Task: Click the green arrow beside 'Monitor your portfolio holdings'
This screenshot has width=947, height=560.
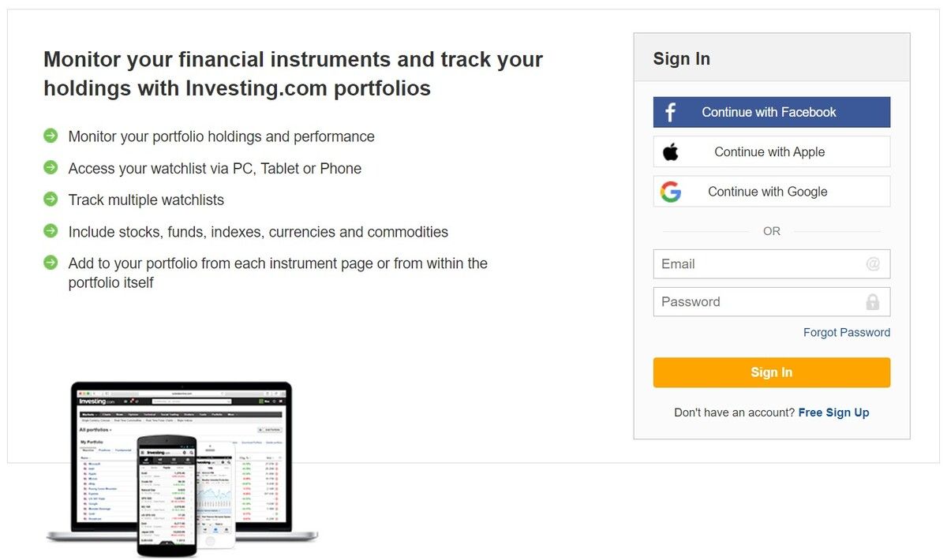Action: pyautogui.click(x=51, y=136)
